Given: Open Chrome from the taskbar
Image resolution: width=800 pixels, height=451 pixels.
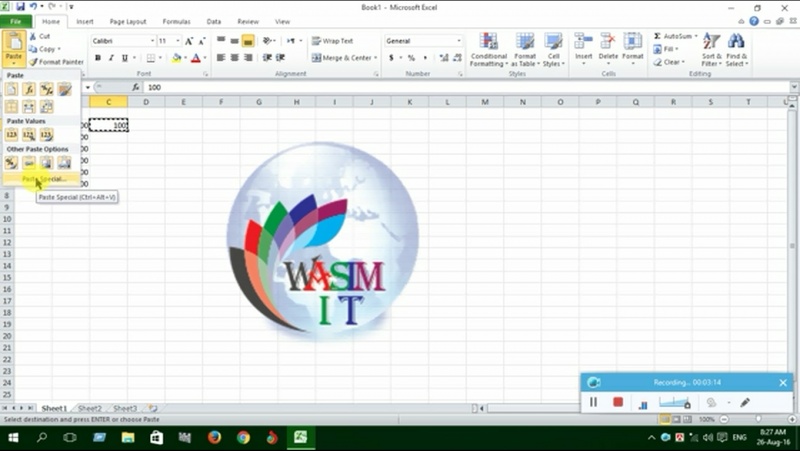Looking at the screenshot, I should click(x=243, y=437).
